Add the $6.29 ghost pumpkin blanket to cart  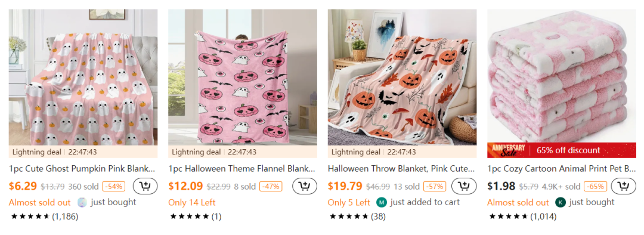coord(145,186)
